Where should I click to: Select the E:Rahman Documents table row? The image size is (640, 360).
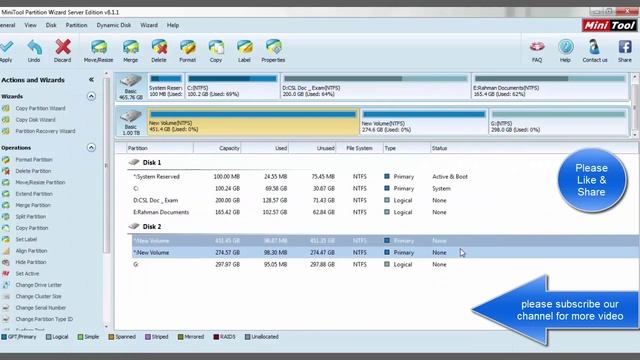pos(385,213)
